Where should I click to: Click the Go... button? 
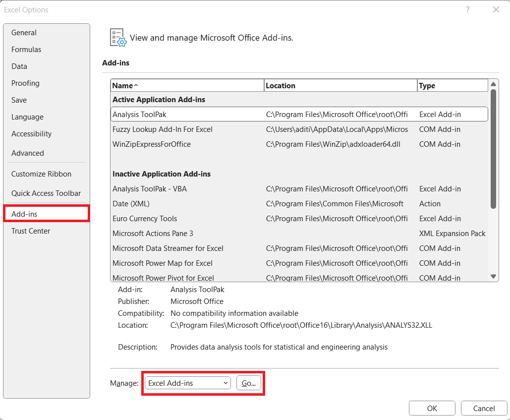[x=249, y=383]
